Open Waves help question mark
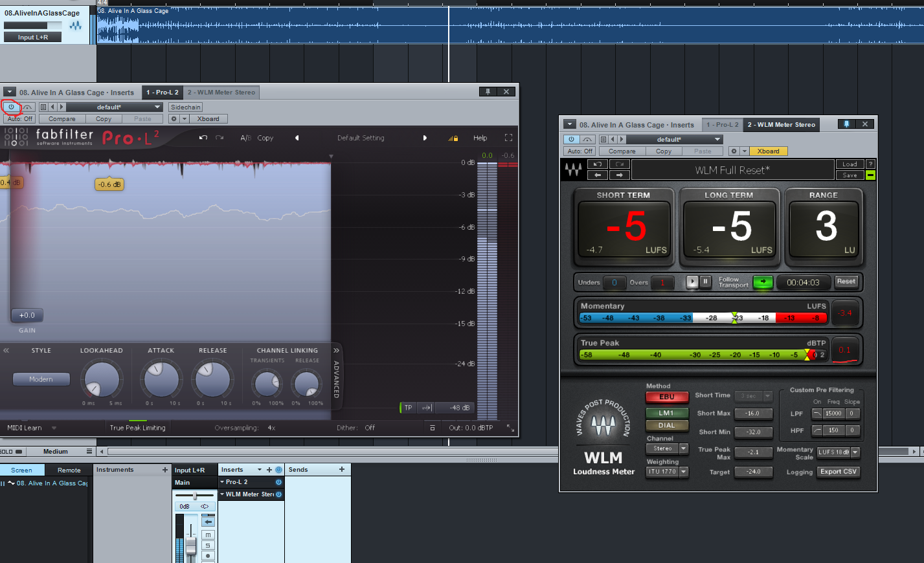This screenshot has height=563, width=924. [870, 164]
